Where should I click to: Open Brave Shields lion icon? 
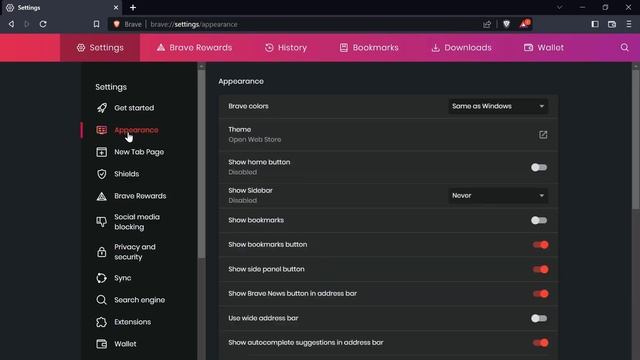point(507,24)
